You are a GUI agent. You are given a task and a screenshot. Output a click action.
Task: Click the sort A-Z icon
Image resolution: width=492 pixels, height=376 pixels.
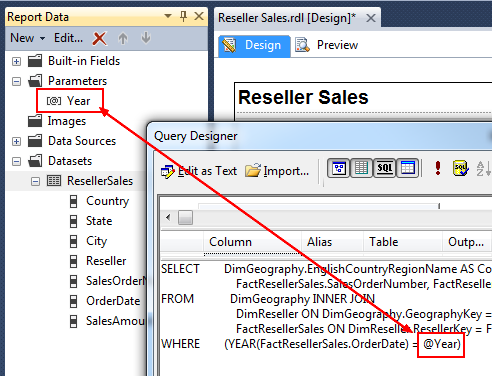coord(483,168)
